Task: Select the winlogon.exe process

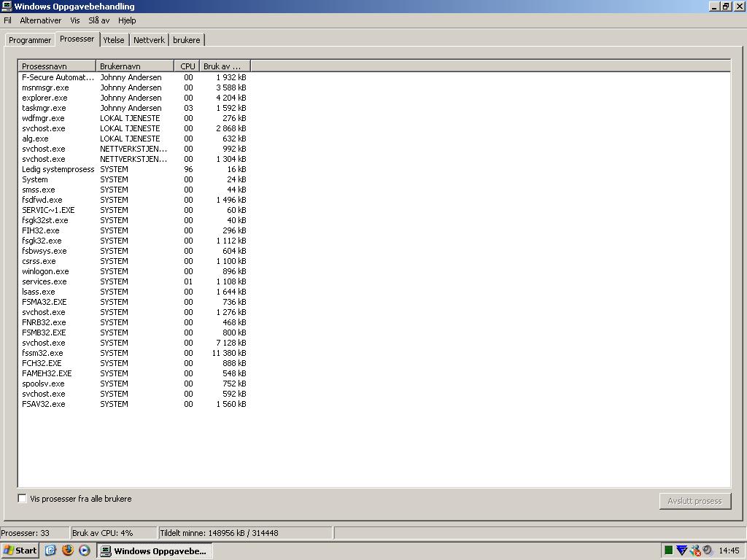Action: (134, 271)
